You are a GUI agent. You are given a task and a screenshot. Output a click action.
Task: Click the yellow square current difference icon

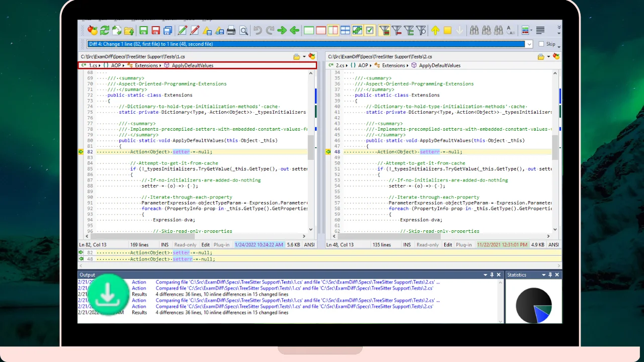(447, 31)
